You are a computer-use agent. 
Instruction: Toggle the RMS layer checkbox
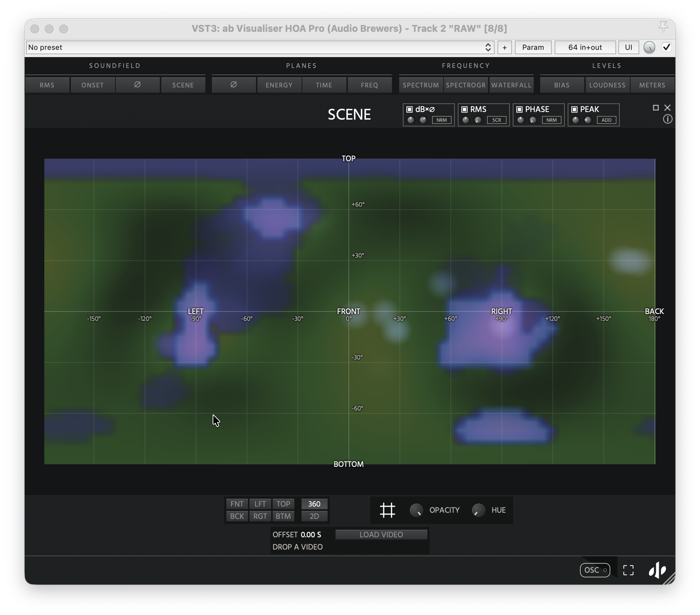coord(464,109)
